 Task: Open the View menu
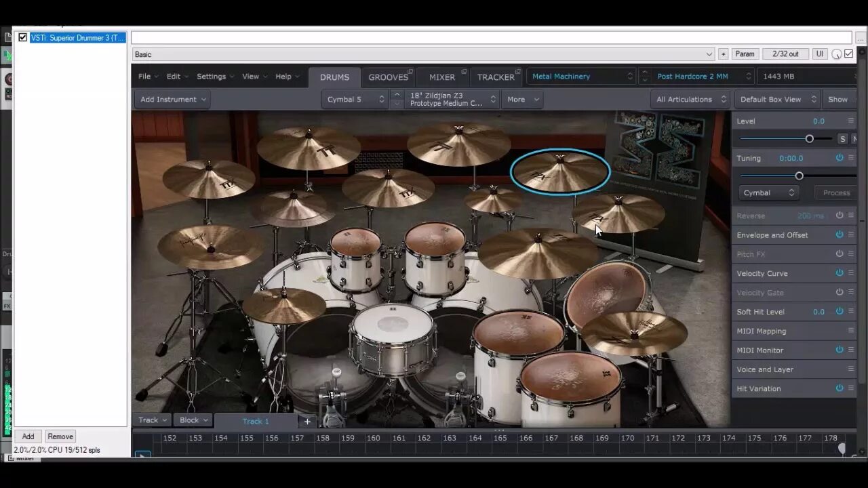tap(254, 77)
